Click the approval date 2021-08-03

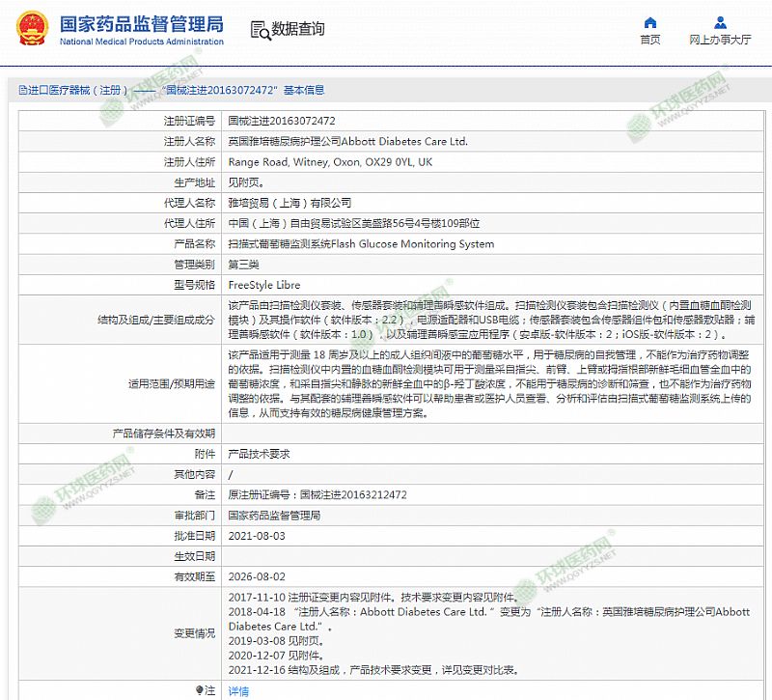point(255,536)
